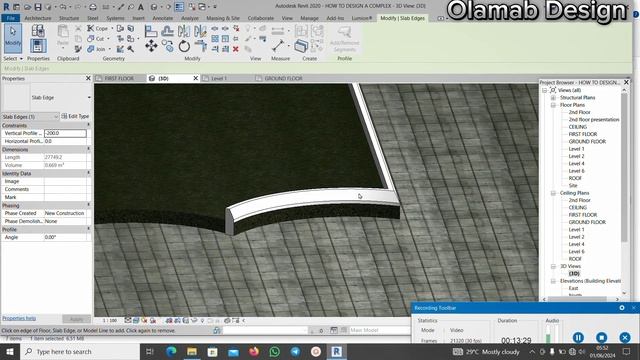Image resolution: width=640 pixels, height=360 pixels.
Task: Open the Slab Edge type selector dropdown
Action: [89, 98]
